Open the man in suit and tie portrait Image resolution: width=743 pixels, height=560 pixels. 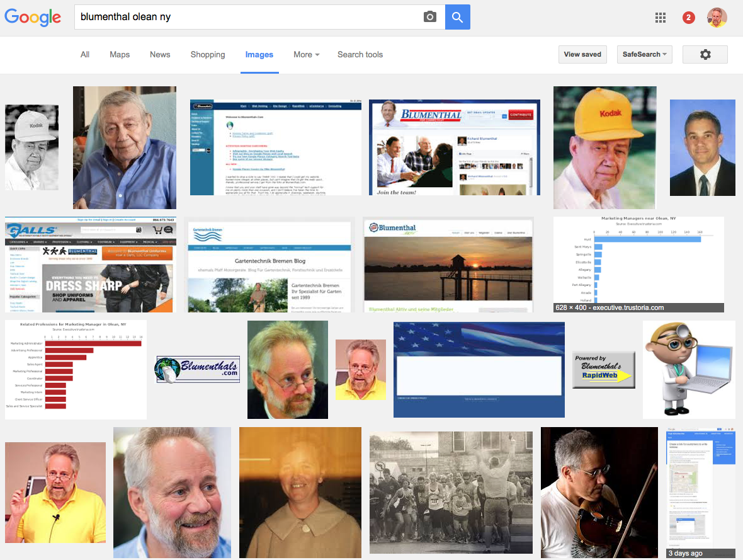703,147
